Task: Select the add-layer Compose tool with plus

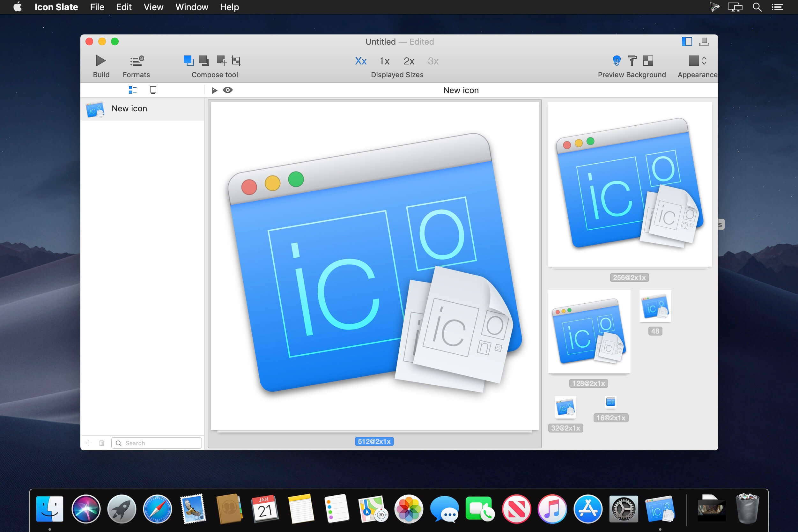Action: tap(221, 61)
